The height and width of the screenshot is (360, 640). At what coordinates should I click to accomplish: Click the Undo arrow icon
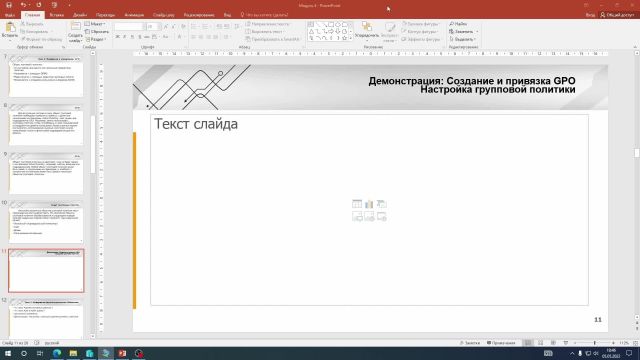[23, 5]
